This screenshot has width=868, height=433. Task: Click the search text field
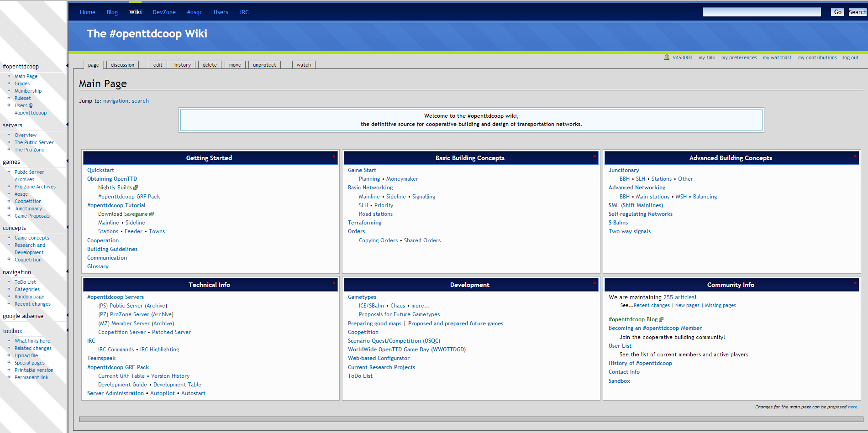tap(762, 12)
